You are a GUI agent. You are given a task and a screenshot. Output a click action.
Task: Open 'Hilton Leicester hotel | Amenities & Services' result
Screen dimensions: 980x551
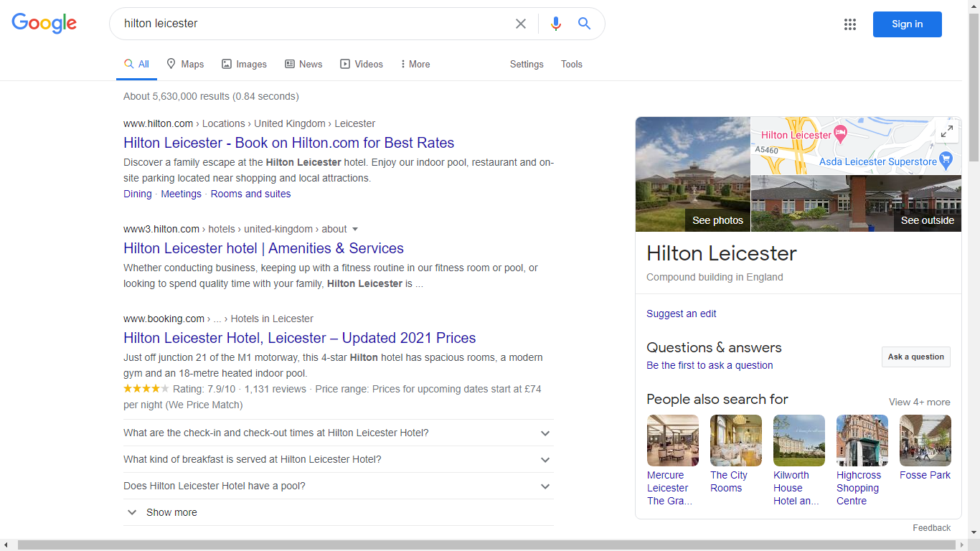[263, 248]
